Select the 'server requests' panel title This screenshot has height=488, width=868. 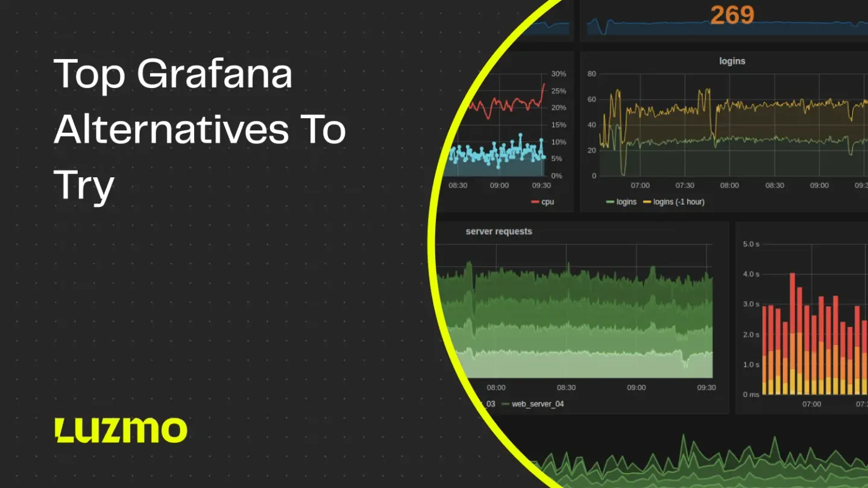click(x=498, y=231)
